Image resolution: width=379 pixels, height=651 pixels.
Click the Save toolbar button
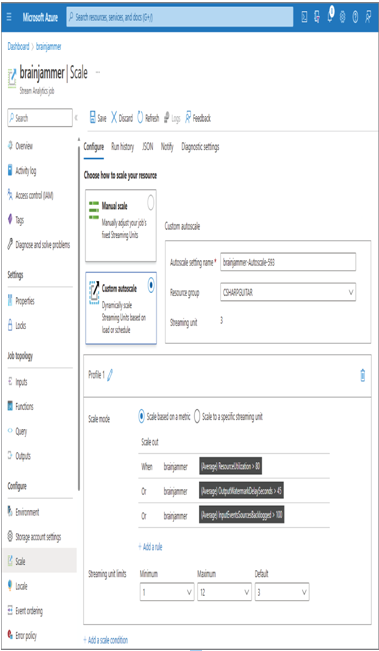point(98,118)
